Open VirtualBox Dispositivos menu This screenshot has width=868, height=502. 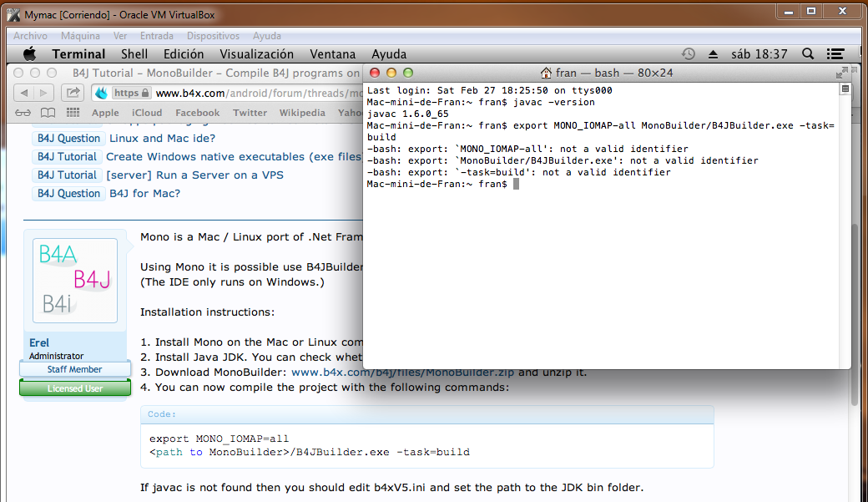tap(213, 35)
